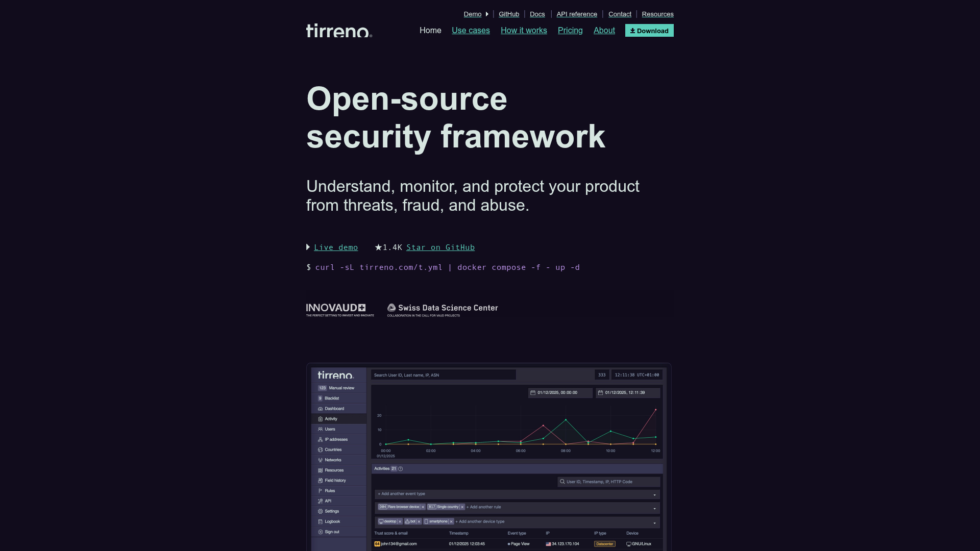Click Manual review in the demo sidebar

(x=338, y=388)
